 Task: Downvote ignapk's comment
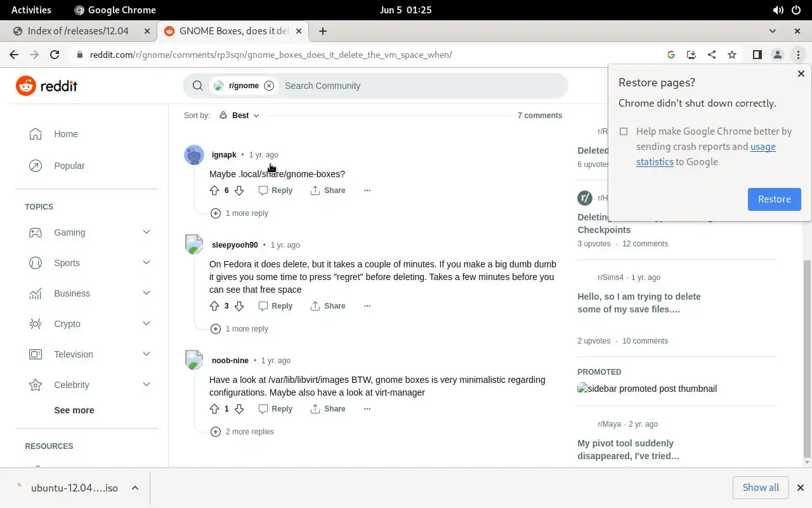pyautogui.click(x=239, y=190)
